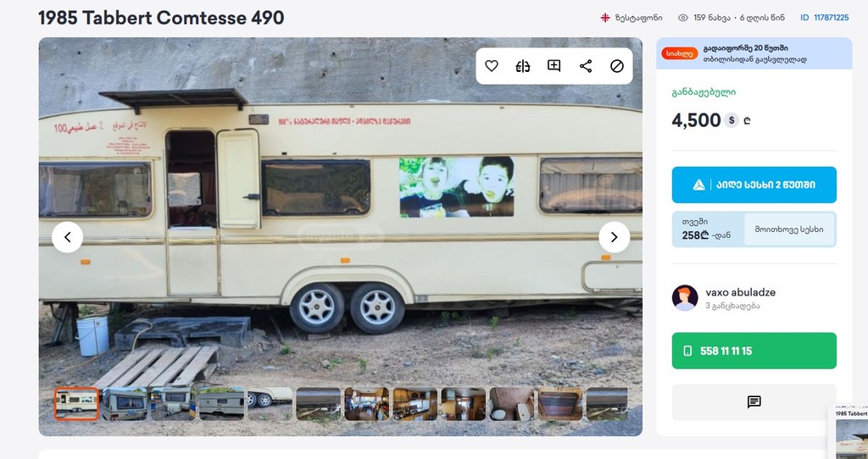Image resolution: width=868 pixels, height=459 pixels.
Task: Select the second rear-view caravan thumbnail
Action: pyautogui.click(x=125, y=404)
